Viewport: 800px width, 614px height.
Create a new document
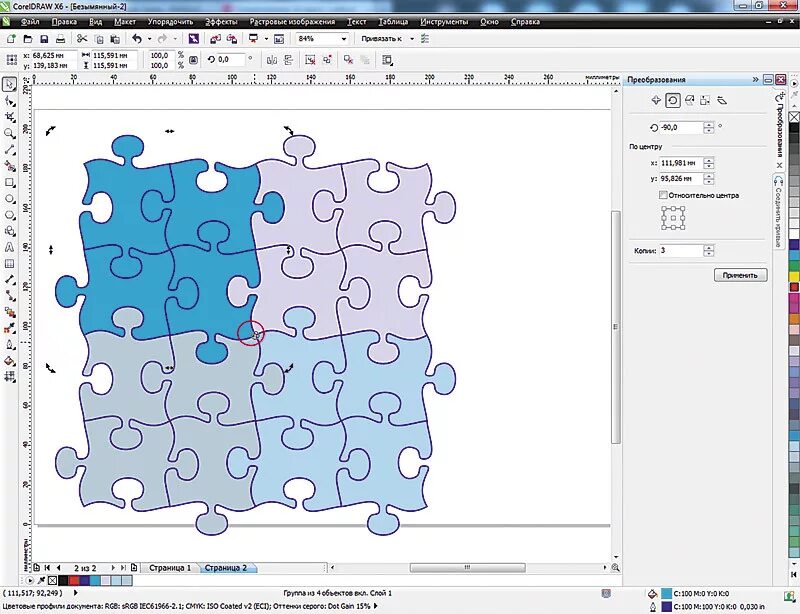pyautogui.click(x=11, y=39)
